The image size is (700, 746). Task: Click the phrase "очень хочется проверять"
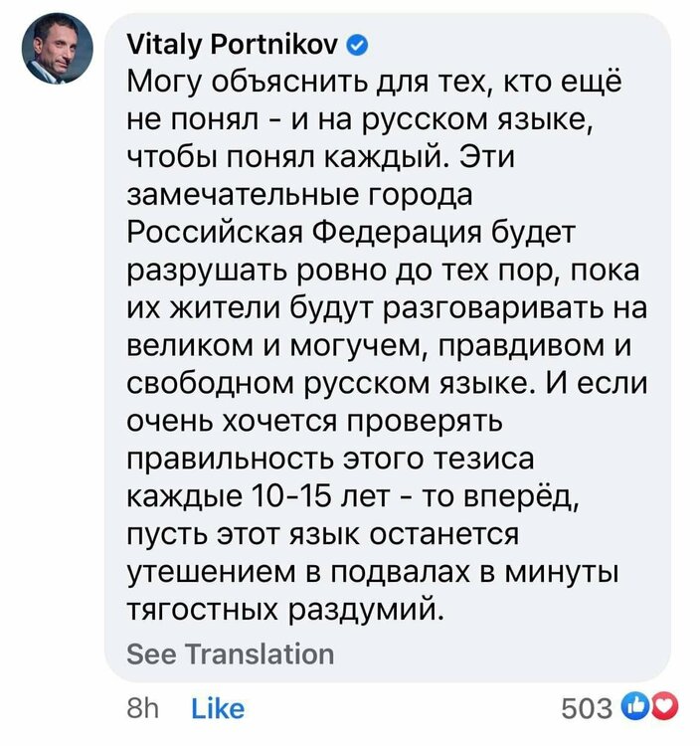click(x=318, y=422)
